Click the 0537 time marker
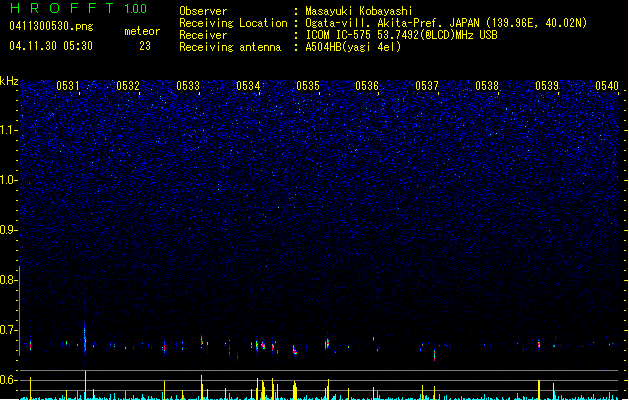This screenshot has height=400, width=629. pos(427,86)
